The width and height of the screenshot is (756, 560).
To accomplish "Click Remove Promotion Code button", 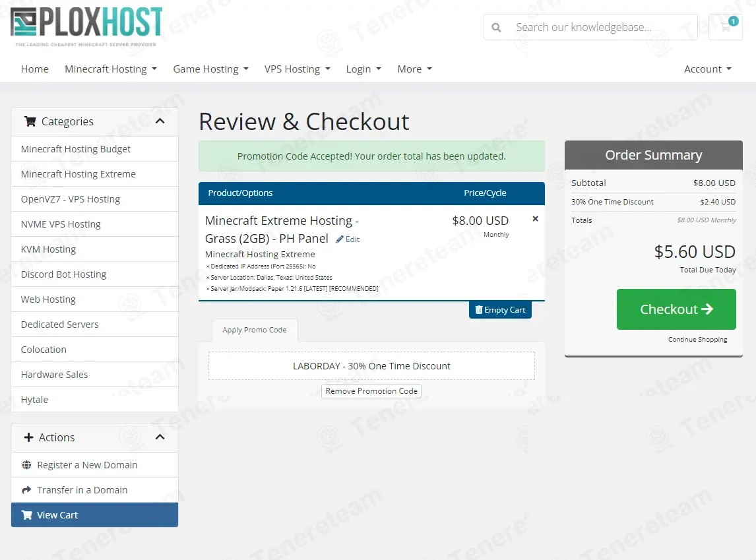I will 371,391.
